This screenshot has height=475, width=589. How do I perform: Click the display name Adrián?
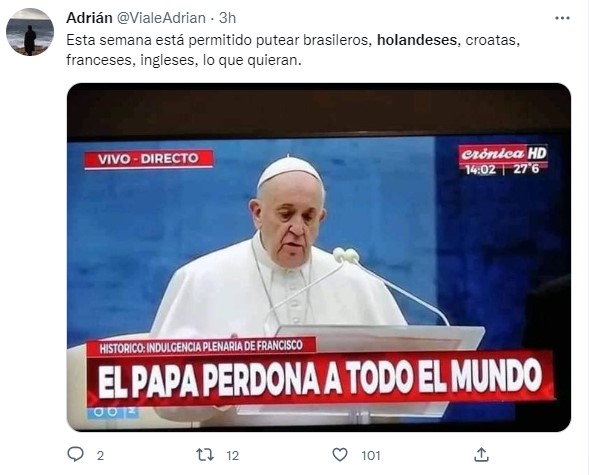[89, 18]
